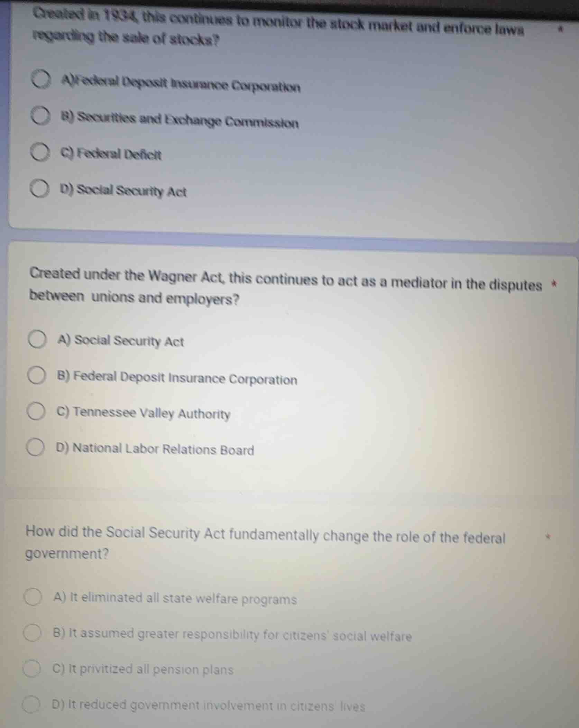Choose the Federal Deficit radio button
The height and width of the screenshot is (728, 579).
[40, 152]
